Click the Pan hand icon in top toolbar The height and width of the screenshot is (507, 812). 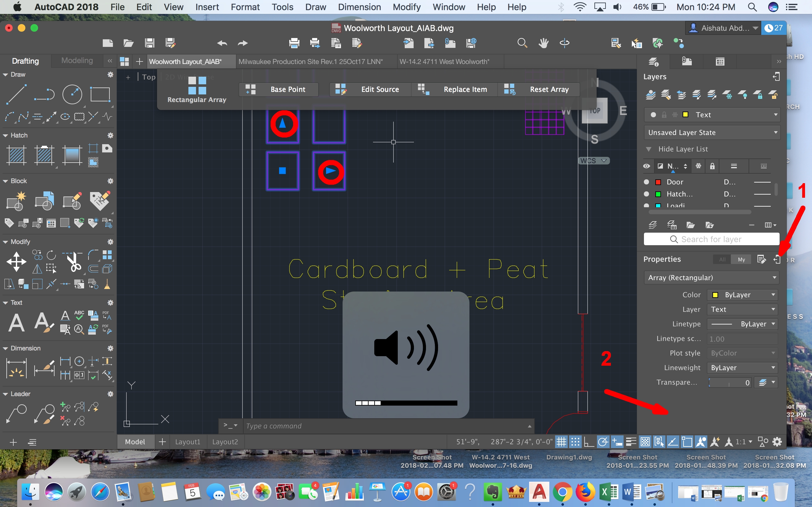click(x=543, y=43)
